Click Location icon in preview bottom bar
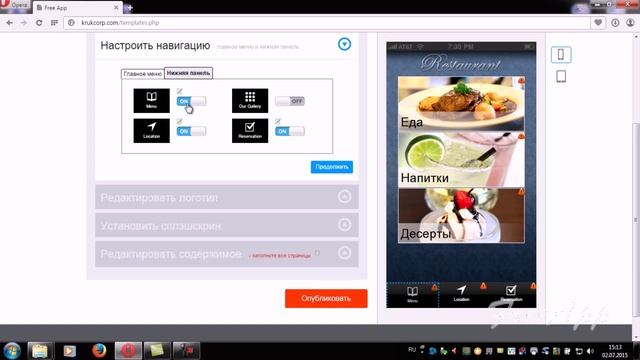Screen dimensions: 640x360 click(462, 293)
